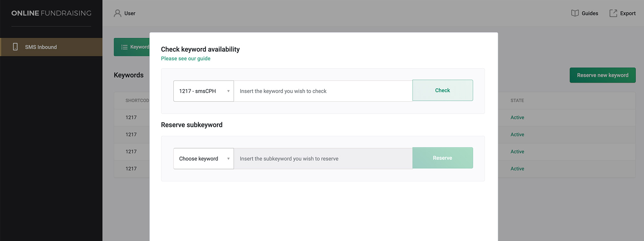The height and width of the screenshot is (241, 644).
Task: Select SMS Inbound in sidebar
Action: pyautogui.click(x=51, y=47)
